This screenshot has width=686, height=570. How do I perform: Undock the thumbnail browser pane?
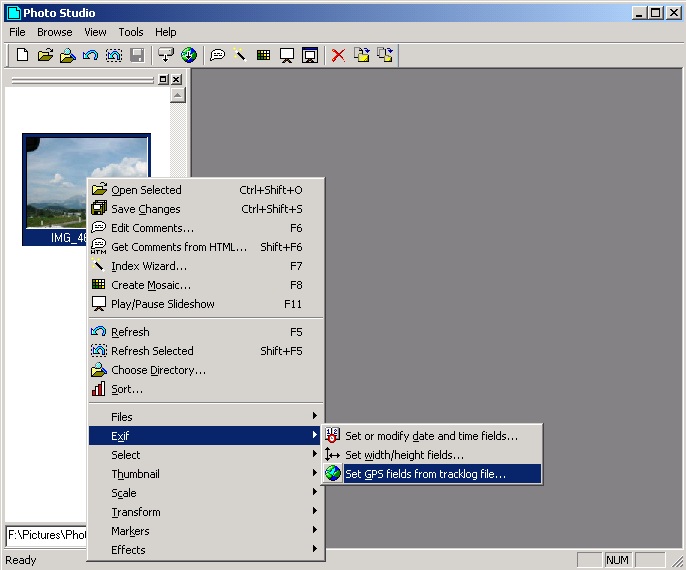(163, 79)
